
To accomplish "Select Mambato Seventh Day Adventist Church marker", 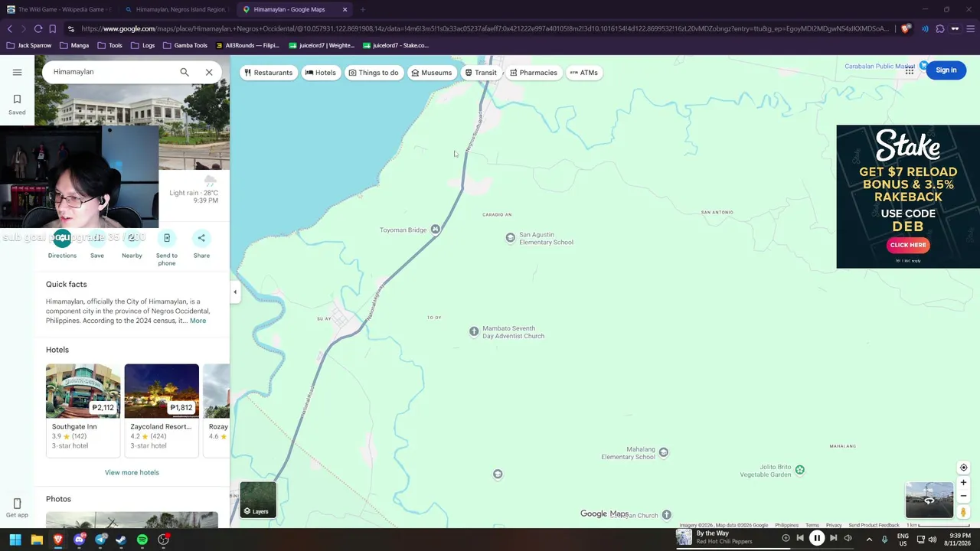I will [474, 331].
